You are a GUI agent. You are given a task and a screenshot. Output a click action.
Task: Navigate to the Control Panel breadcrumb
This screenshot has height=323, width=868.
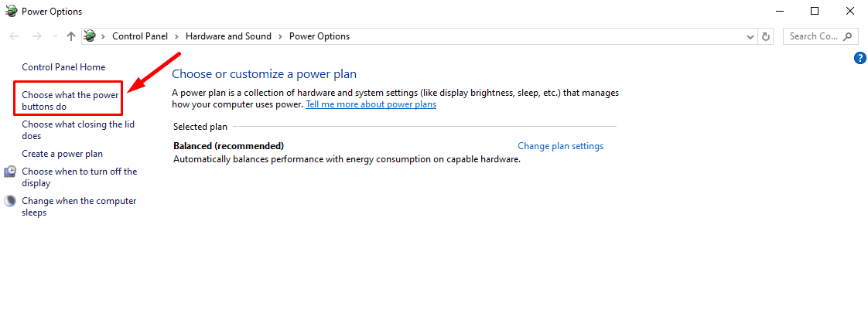(141, 36)
